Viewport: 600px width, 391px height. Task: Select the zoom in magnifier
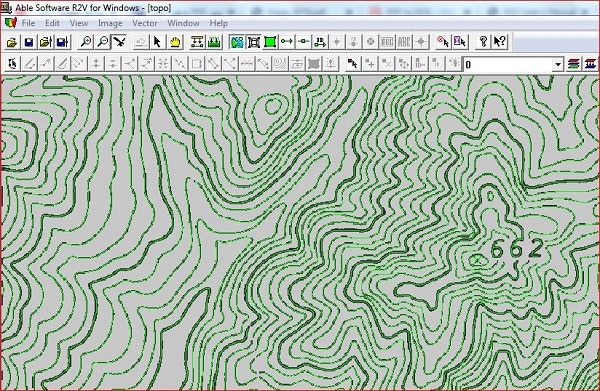tap(86, 42)
